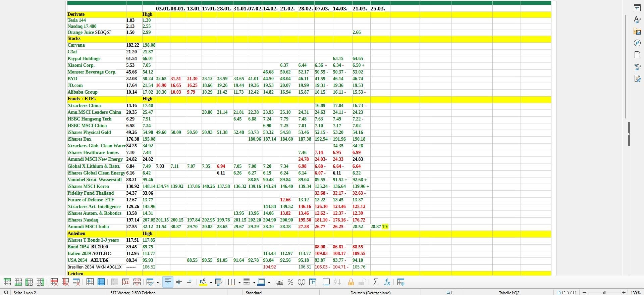644x295 pixels.
Task: Open the sidebar Gallery deck
Action: pyautogui.click(x=637, y=31)
